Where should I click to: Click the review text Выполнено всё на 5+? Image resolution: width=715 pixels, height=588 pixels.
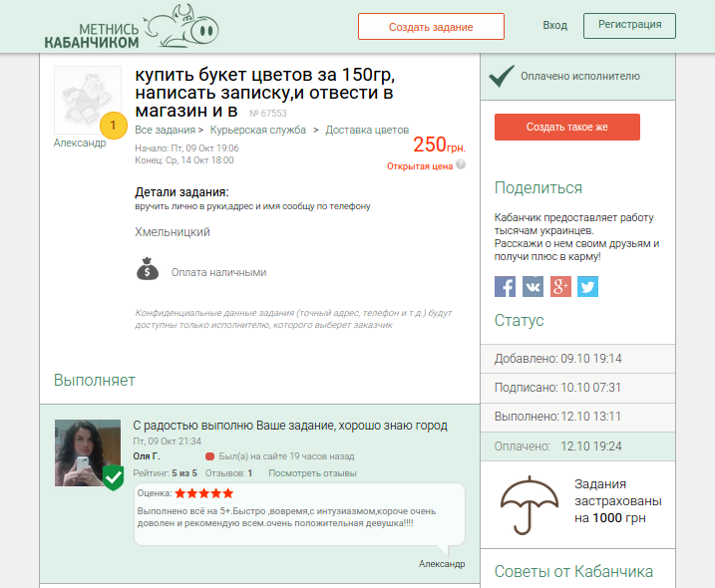[x=286, y=517]
